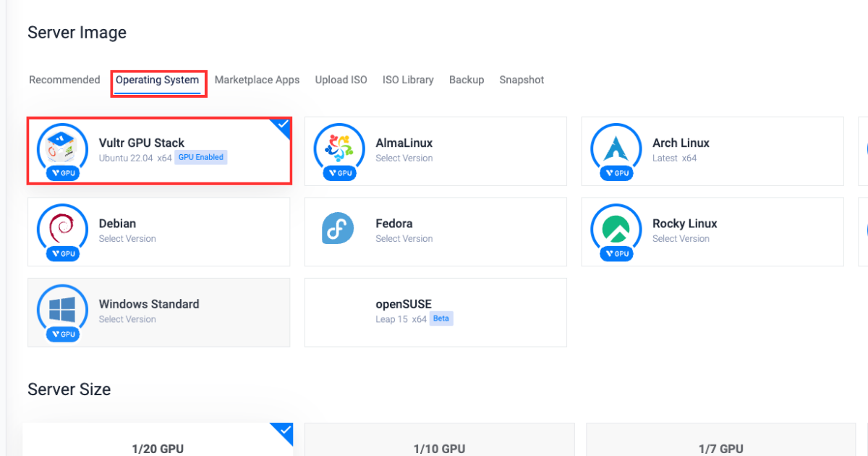The width and height of the screenshot is (868, 456).
Task: Open the Rocky Linux version selector
Action: [681, 238]
